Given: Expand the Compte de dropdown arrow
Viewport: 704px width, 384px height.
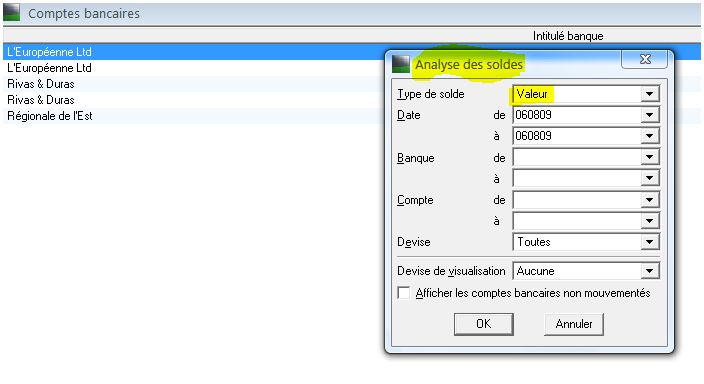Looking at the screenshot, I should coord(650,200).
